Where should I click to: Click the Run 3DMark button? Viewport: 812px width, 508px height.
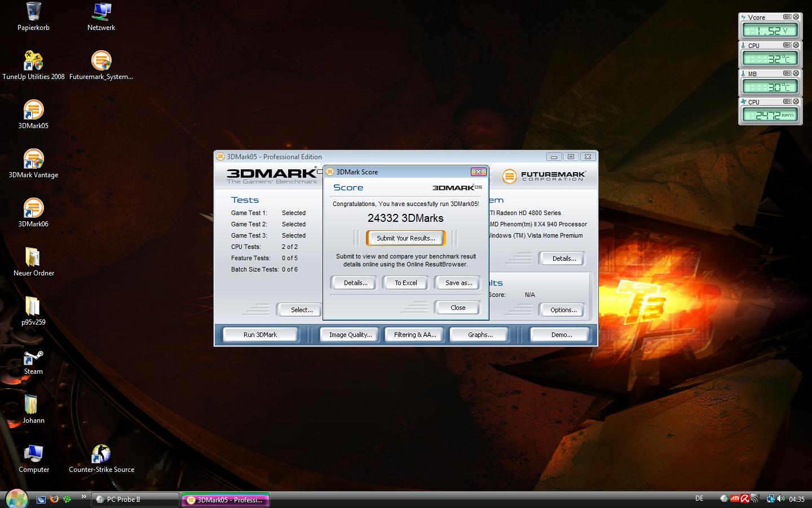click(x=260, y=335)
